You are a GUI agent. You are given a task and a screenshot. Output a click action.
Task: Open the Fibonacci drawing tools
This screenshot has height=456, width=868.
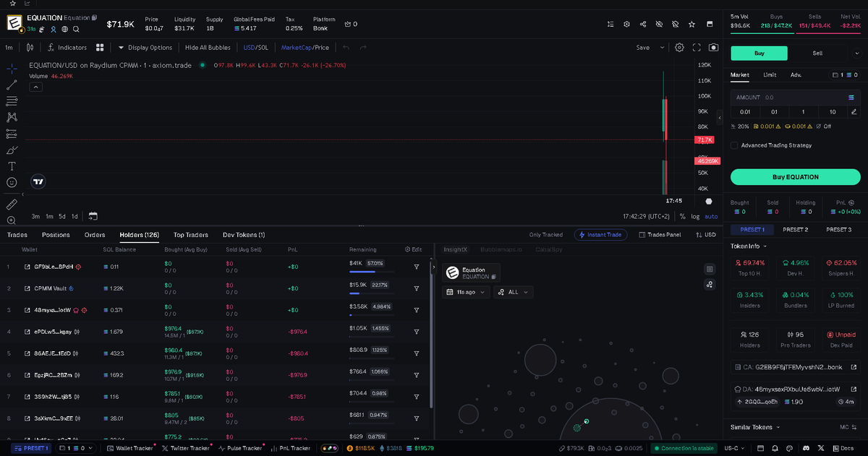[12, 101]
